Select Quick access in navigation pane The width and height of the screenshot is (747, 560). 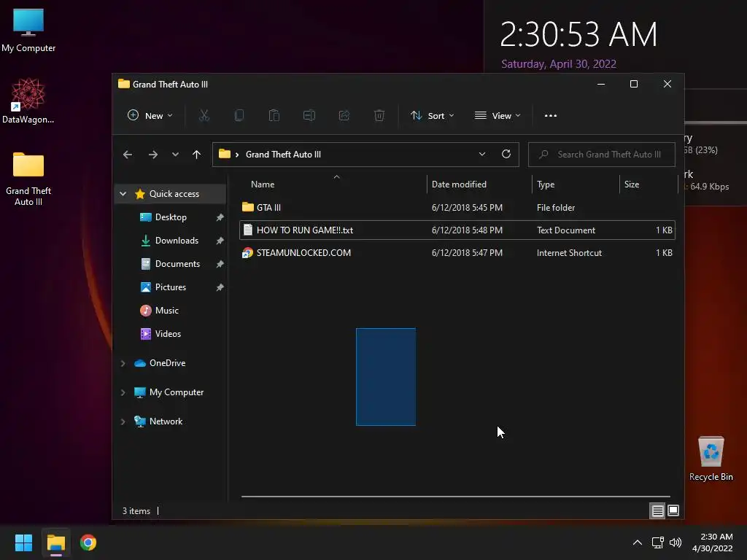[x=174, y=194]
